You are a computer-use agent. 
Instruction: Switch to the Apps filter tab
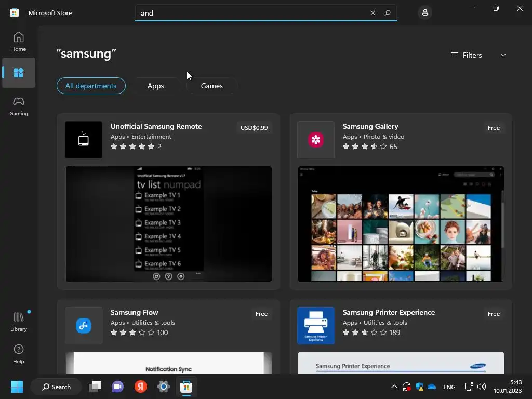click(156, 86)
